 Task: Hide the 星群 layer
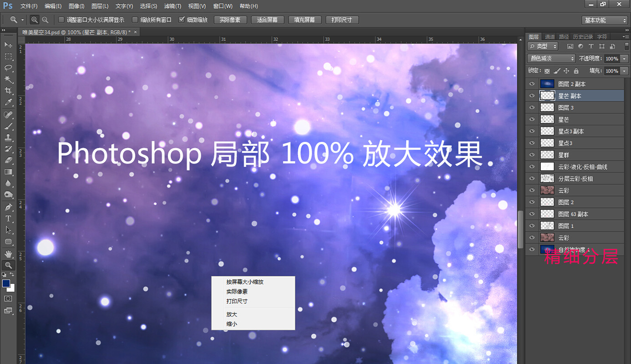coord(532,155)
